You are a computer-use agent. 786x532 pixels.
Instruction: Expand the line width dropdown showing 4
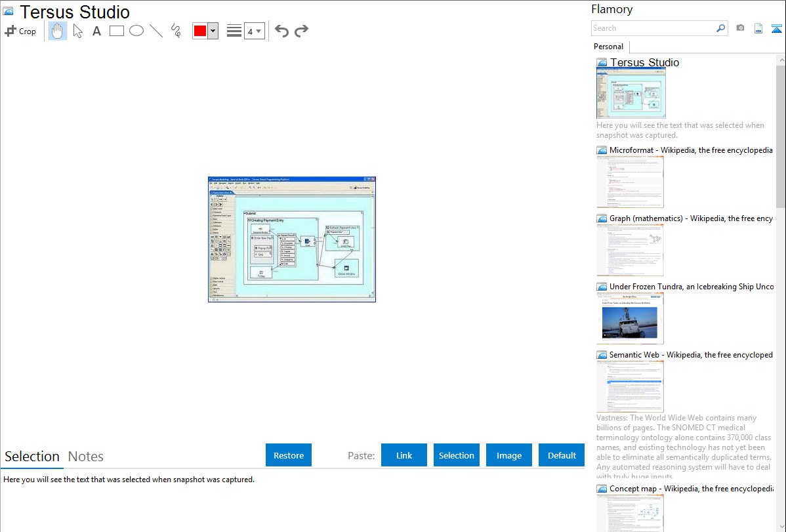pos(254,31)
